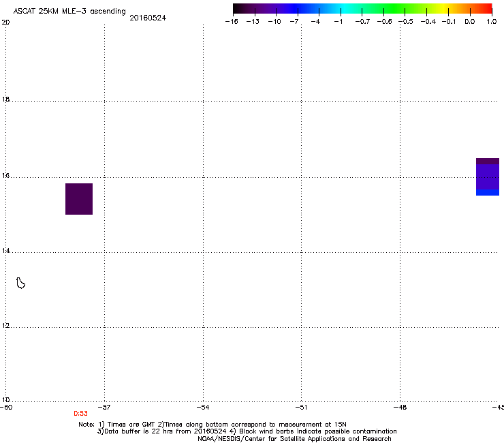Click the NOAA/NESDIS credit line

(294, 439)
